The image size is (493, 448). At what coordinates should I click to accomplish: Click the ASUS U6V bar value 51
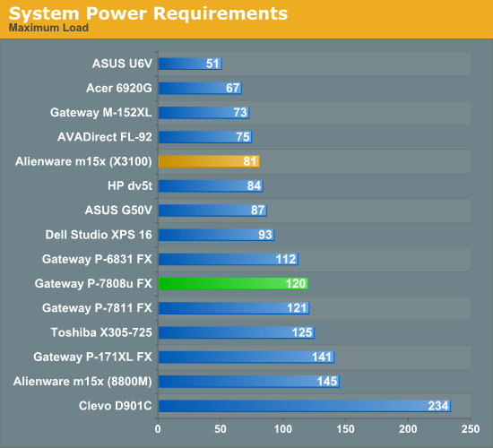tap(212, 64)
